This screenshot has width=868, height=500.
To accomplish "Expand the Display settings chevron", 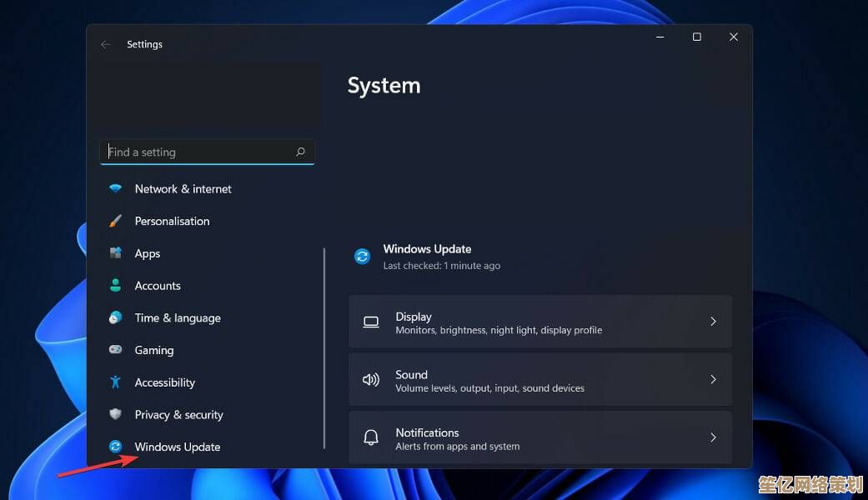I will 713,322.
